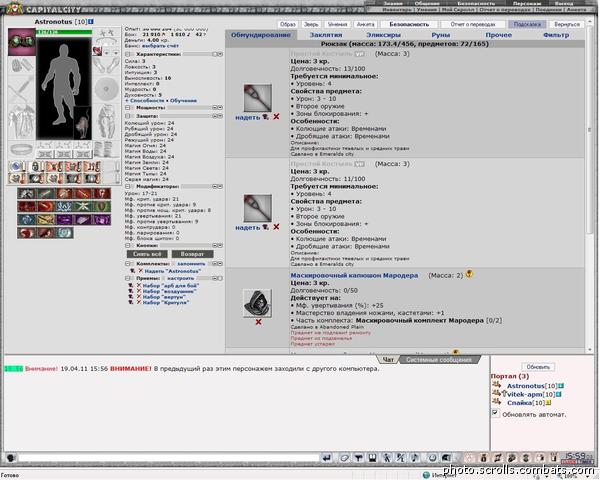
Task: Click the yellow icon after Маскировочный капюшон Мародера
Action: pos(469,274)
